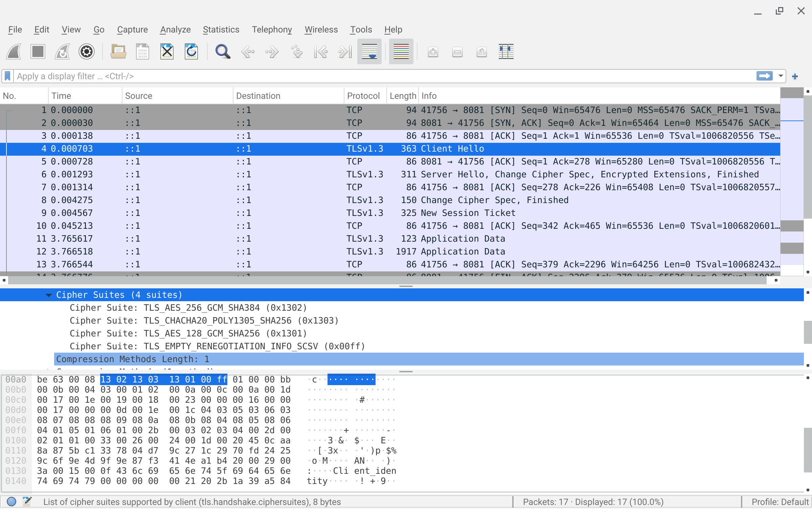The height and width of the screenshot is (509, 812).
Task: Jump to the first packet
Action: (320, 52)
